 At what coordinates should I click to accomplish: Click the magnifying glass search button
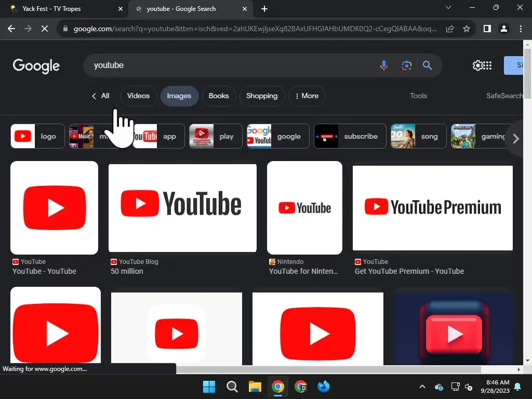[x=427, y=65]
